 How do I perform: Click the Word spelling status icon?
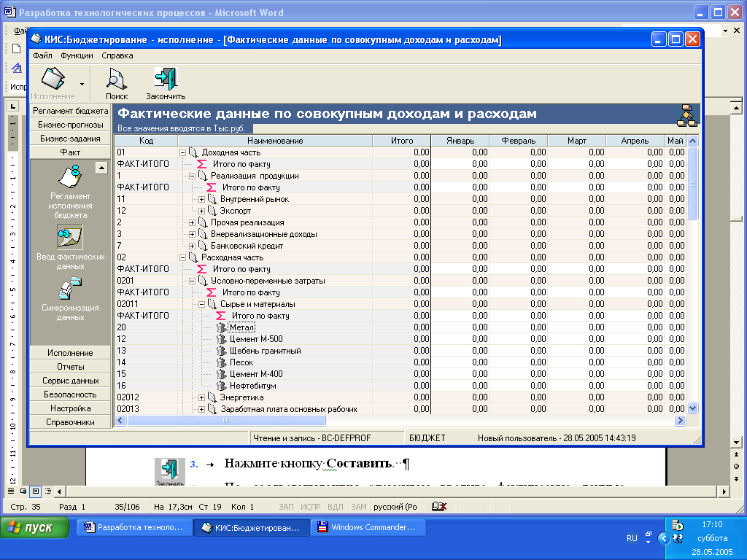(x=438, y=507)
